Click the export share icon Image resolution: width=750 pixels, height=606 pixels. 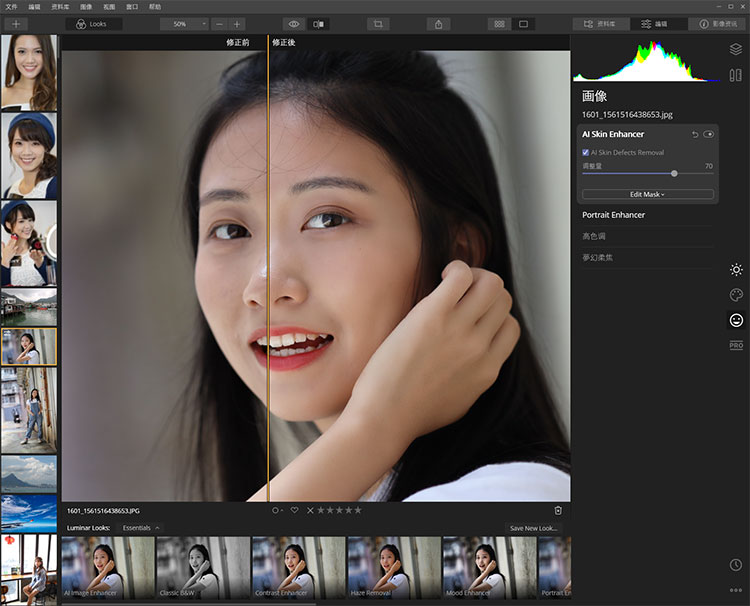tap(438, 24)
